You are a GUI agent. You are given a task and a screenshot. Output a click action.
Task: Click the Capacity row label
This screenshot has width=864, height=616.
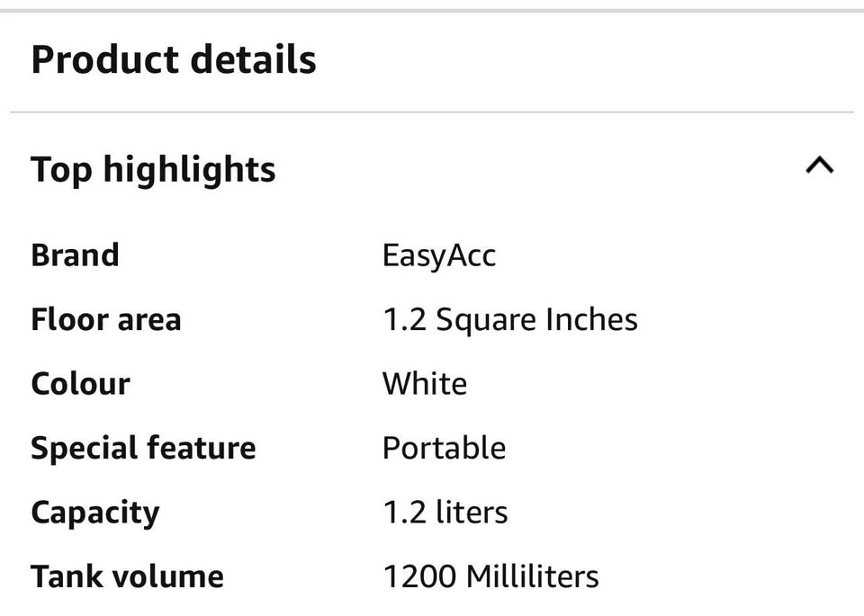pyautogui.click(x=94, y=513)
